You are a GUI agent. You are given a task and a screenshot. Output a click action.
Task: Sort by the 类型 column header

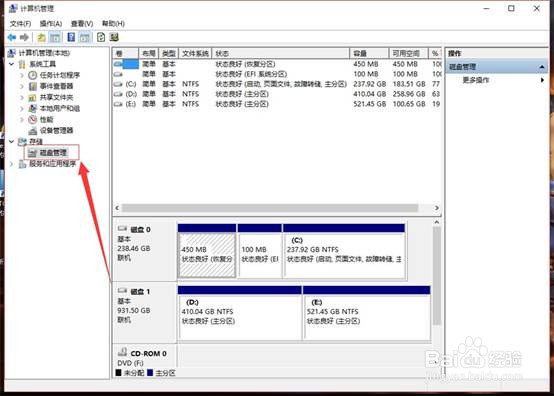169,53
